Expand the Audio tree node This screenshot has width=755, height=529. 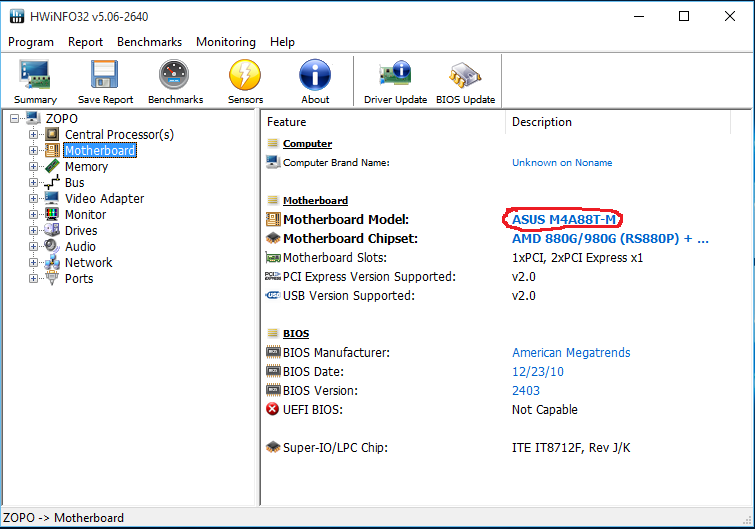pos(33,246)
